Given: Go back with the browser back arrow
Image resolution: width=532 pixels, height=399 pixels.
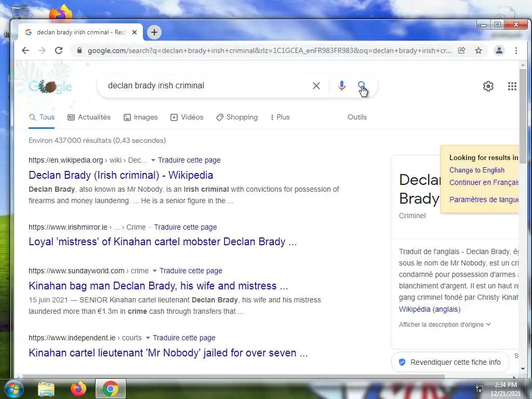Looking at the screenshot, I should tap(25, 50).
